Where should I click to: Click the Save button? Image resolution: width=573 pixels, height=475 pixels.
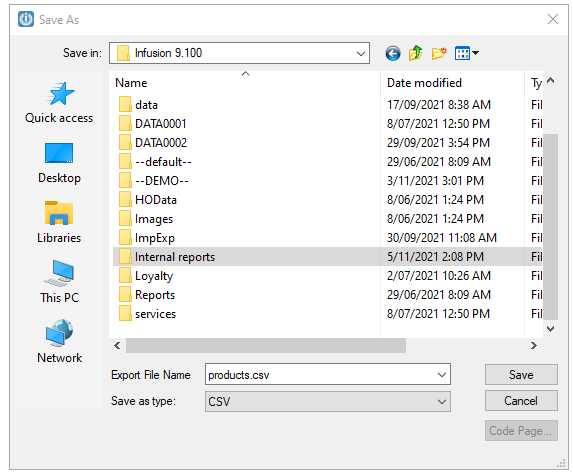[x=521, y=375]
